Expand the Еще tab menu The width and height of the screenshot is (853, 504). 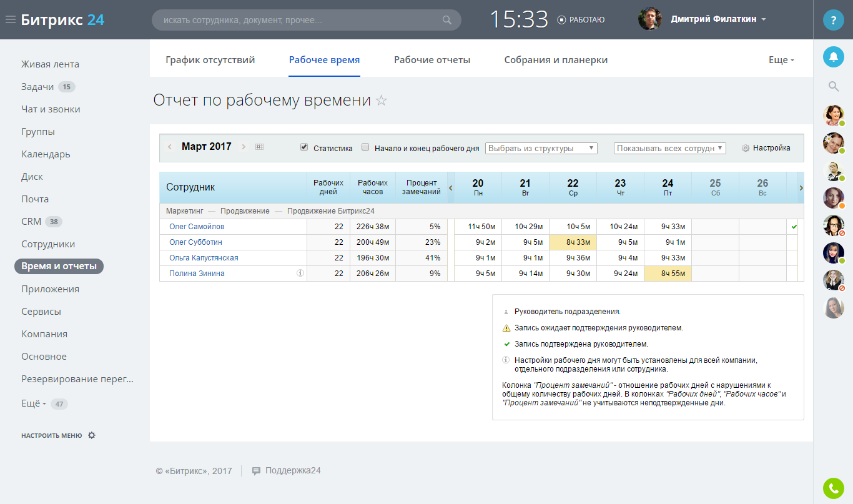[781, 60]
